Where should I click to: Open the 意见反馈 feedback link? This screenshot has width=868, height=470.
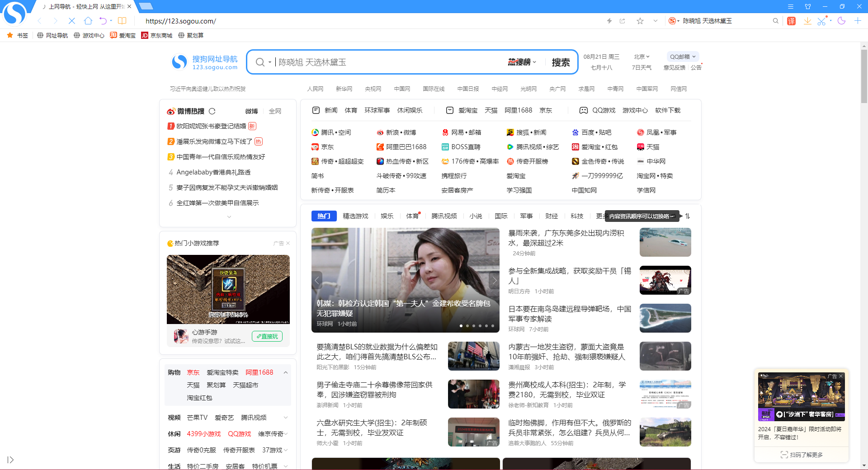coord(675,67)
